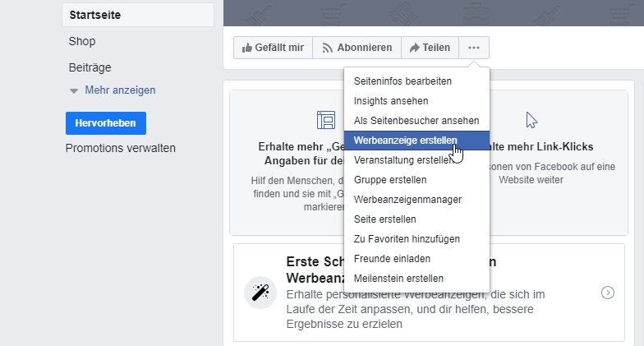Choose Gruppe erstellen menu entry
The height and width of the screenshot is (346, 644).
[416, 179]
